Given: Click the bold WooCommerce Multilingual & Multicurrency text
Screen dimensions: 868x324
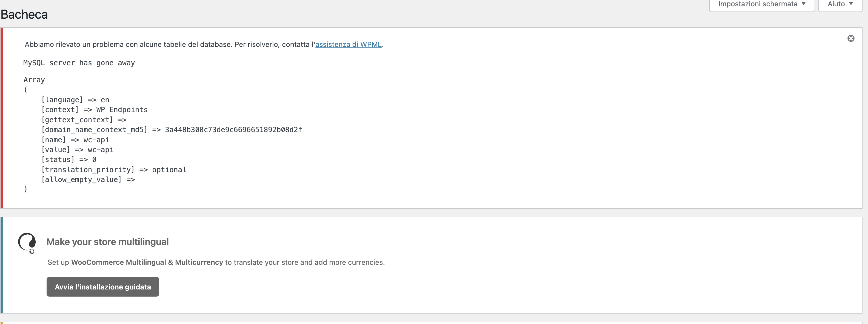Looking at the screenshot, I should (x=147, y=262).
